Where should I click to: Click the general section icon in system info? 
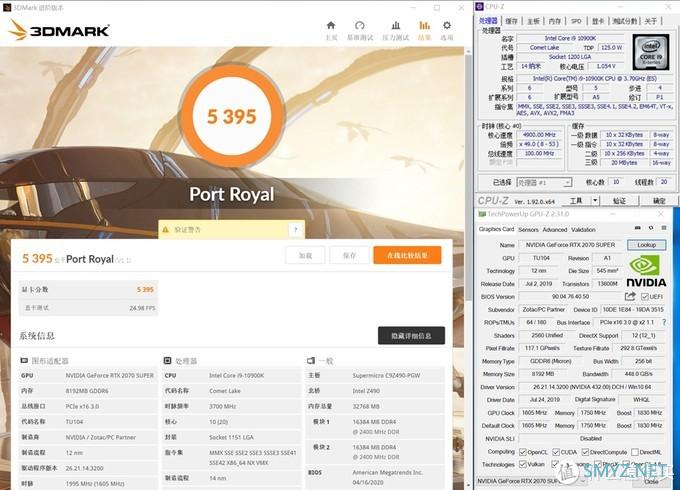point(311,360)
